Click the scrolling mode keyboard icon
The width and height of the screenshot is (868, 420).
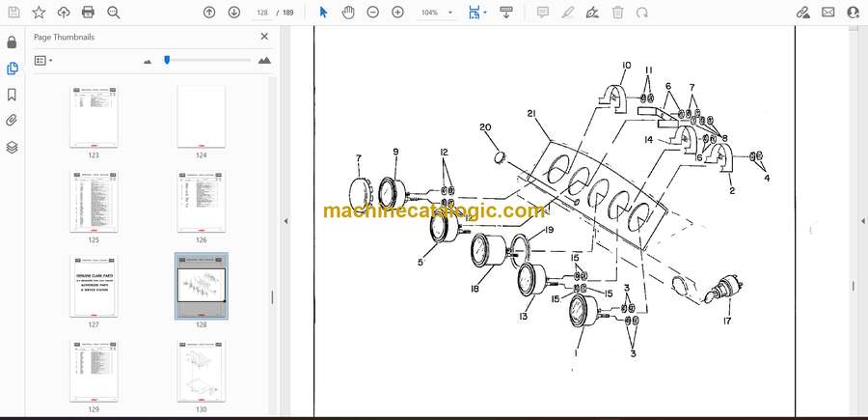pyautogui.click(x=506, y=13)
